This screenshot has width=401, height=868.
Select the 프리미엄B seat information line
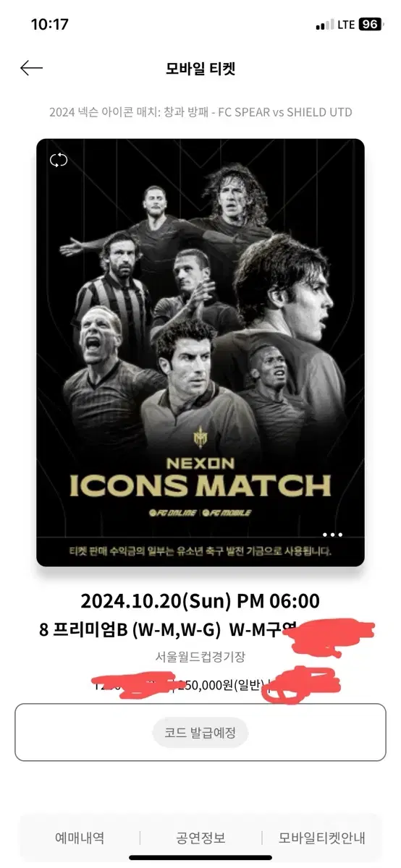click(200, 629)
